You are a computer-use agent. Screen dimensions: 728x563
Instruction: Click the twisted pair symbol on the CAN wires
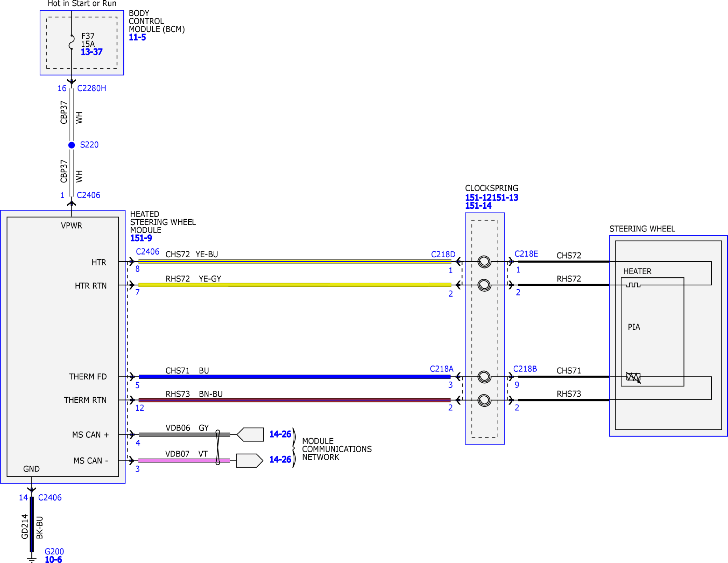coord(218,448)
